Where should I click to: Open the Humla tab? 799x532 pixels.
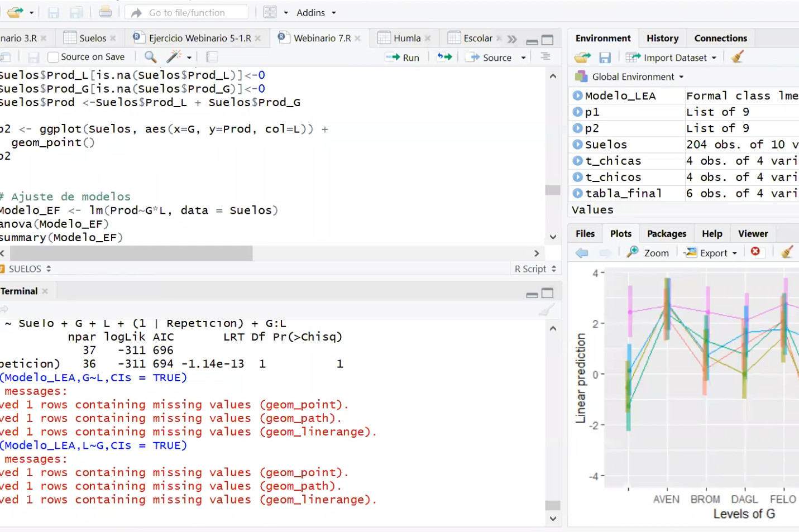(x=407, y=38)
